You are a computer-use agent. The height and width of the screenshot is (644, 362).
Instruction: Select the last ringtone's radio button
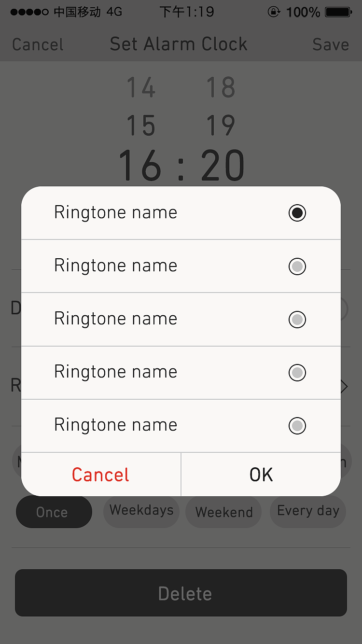coord(297,425)
